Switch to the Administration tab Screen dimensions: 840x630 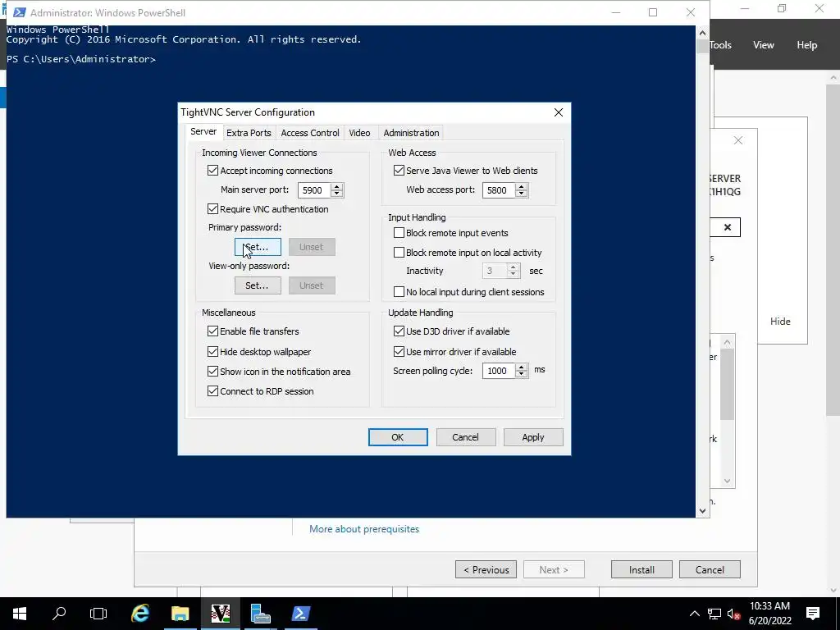[411, 133]
